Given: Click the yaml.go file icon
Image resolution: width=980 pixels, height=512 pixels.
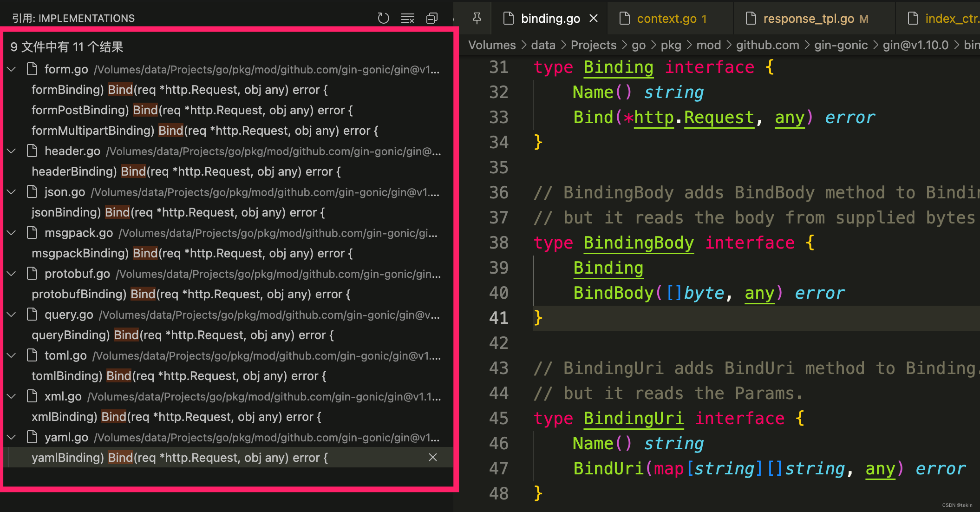Looking at the screenshot, I should (x=32, y=437).
